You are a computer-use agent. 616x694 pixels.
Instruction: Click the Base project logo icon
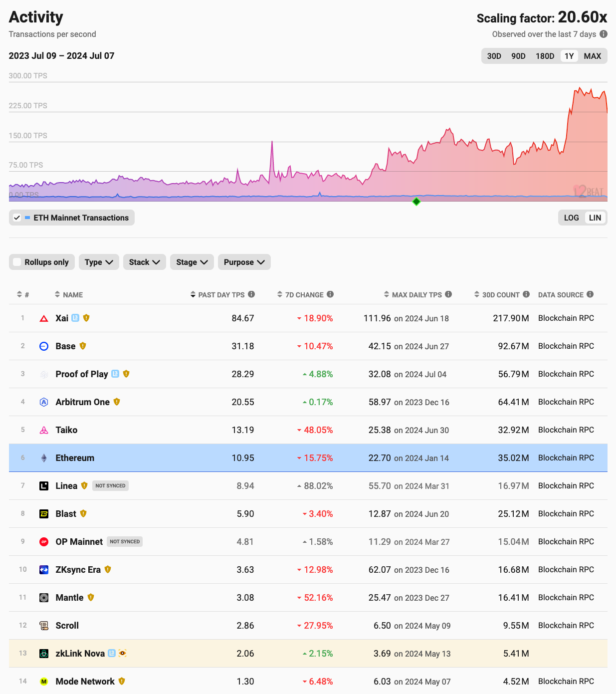44,346
